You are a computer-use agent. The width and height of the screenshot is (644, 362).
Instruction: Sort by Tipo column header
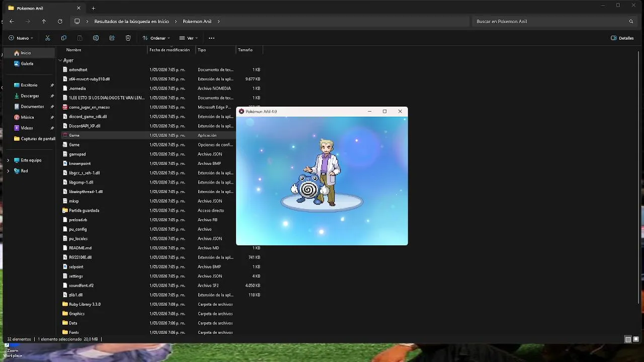(x=202, y=50)
